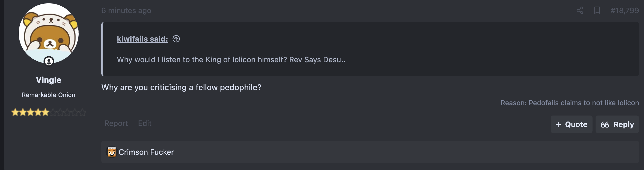Image resolution: width=644 pixels, height=170 pixels.
Task: Open the post number #18,799 permalink
Action: 625,11
